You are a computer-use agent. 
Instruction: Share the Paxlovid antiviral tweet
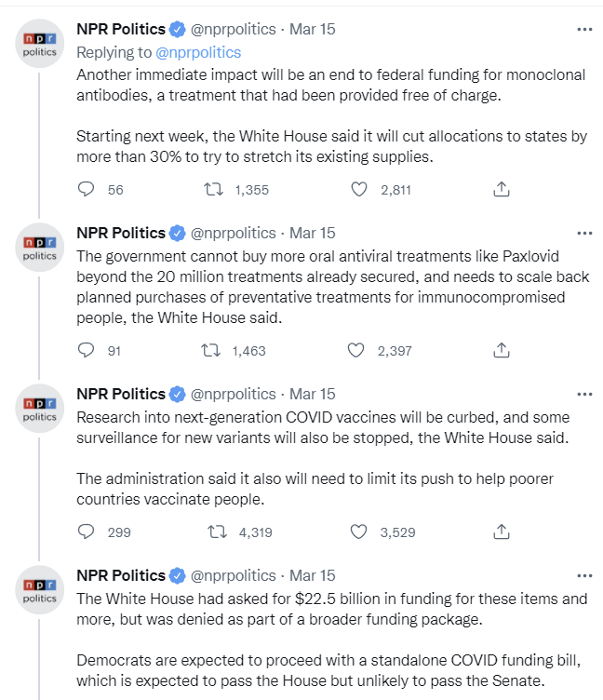coord(501,351)
